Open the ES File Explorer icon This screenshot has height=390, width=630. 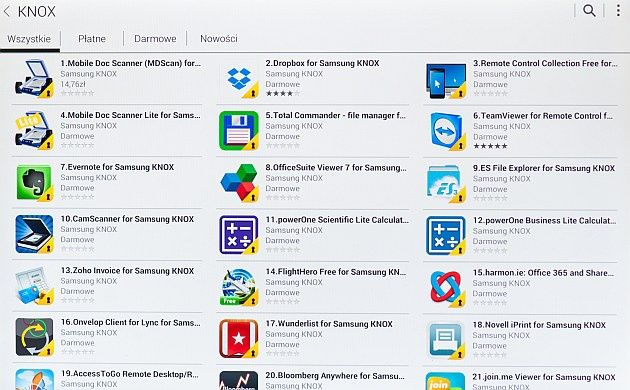(446, 184)
